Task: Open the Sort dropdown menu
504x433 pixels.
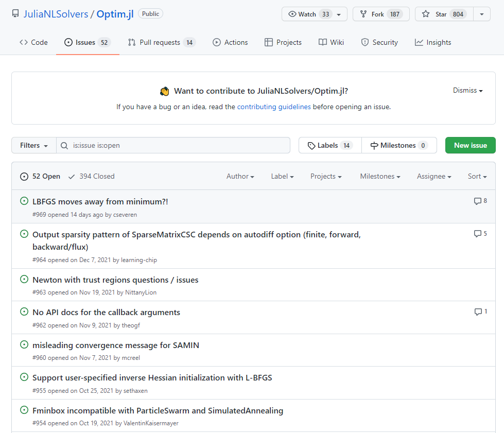Action: click(477, 176)
